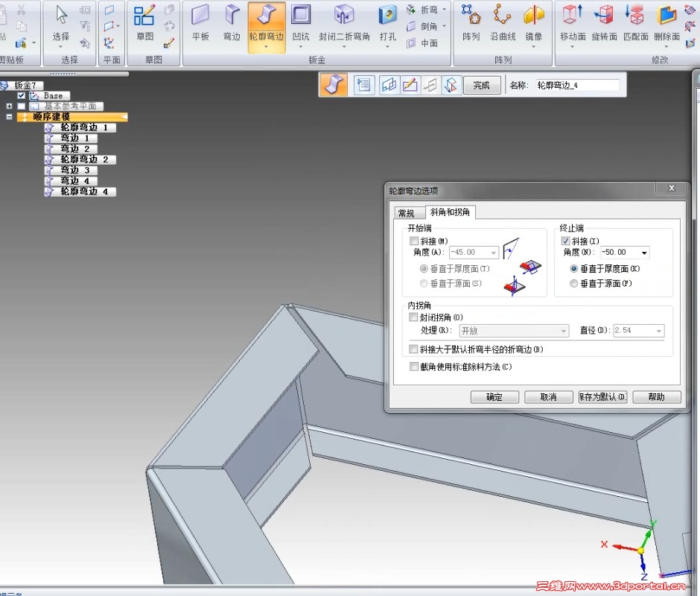Select the 旋转面 rotate faces tool
Screen dimensions: 700x596
(604, 23)
